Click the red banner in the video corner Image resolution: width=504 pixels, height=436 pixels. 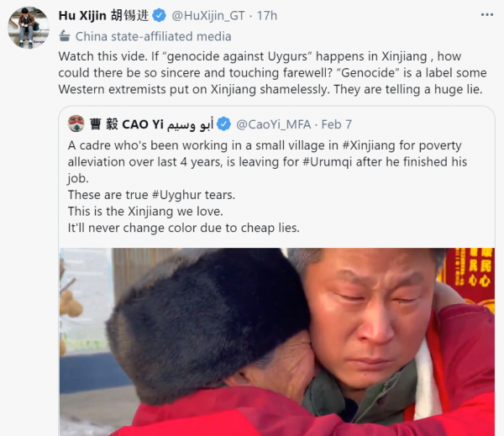470,275
